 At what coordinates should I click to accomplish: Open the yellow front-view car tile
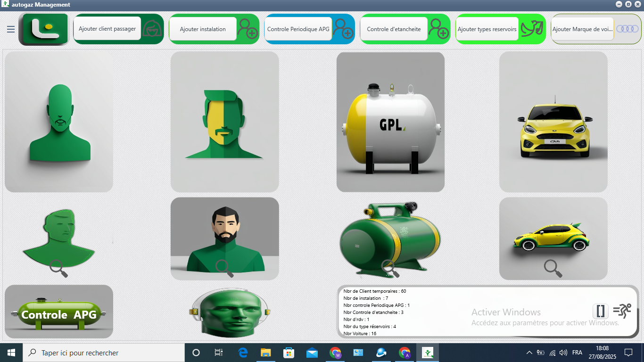[x=553, y=122]
